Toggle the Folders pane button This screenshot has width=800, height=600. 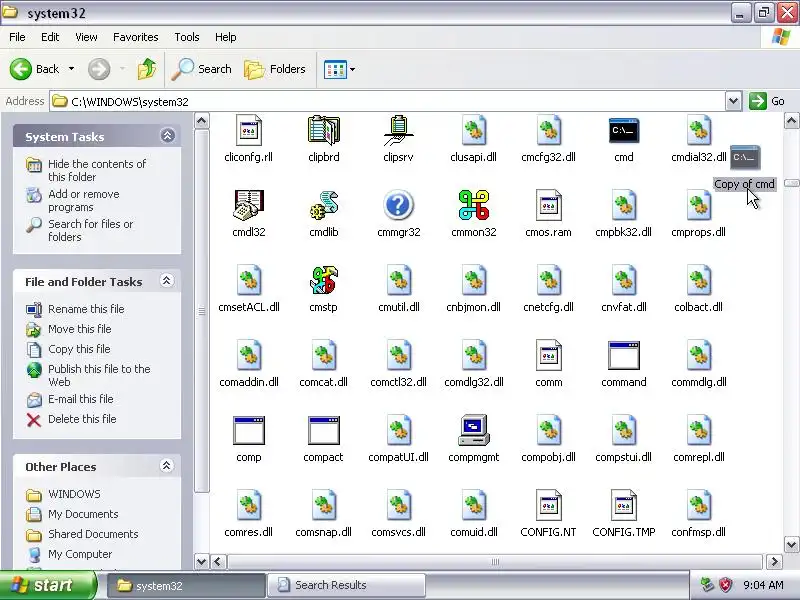click(275, 69)
